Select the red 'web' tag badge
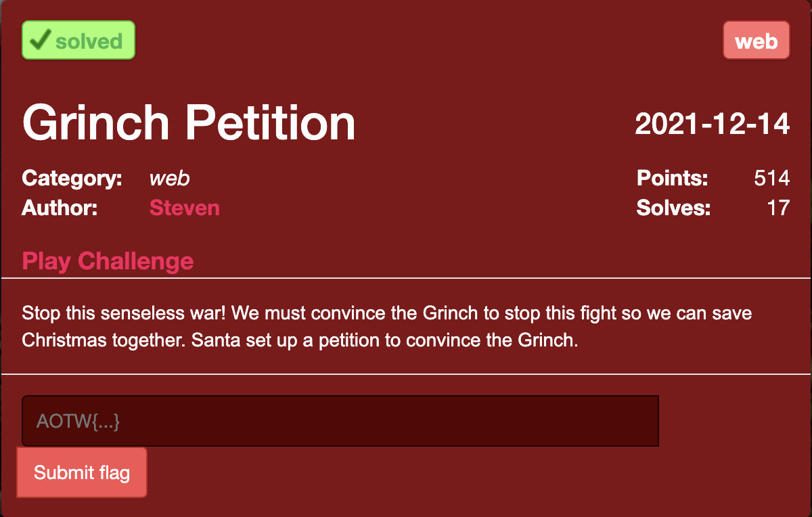The width and height of the screenshot is (812, 517). coord(756,41)
